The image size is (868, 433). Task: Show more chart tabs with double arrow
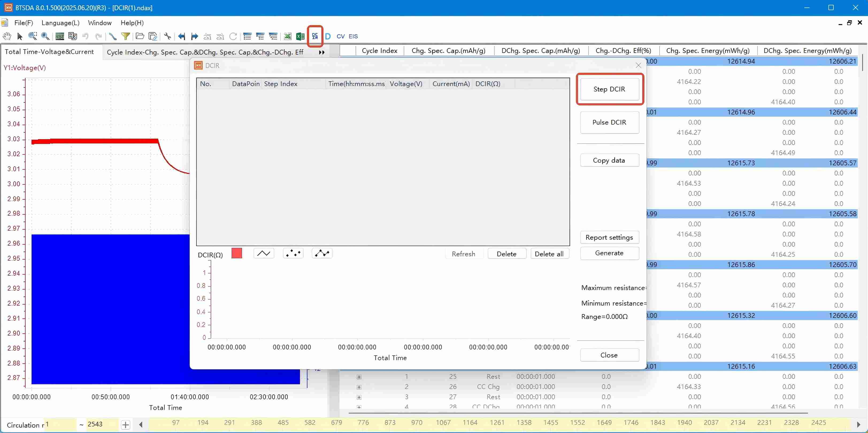pos(322,52)
